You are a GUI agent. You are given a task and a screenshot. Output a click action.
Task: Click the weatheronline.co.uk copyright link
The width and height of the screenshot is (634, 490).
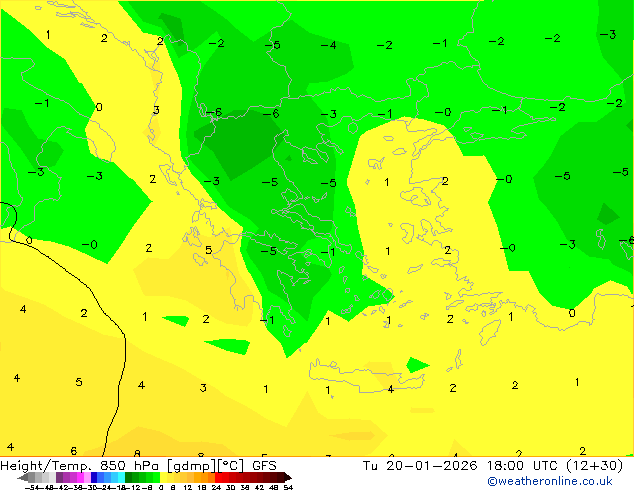pos(550,481)
